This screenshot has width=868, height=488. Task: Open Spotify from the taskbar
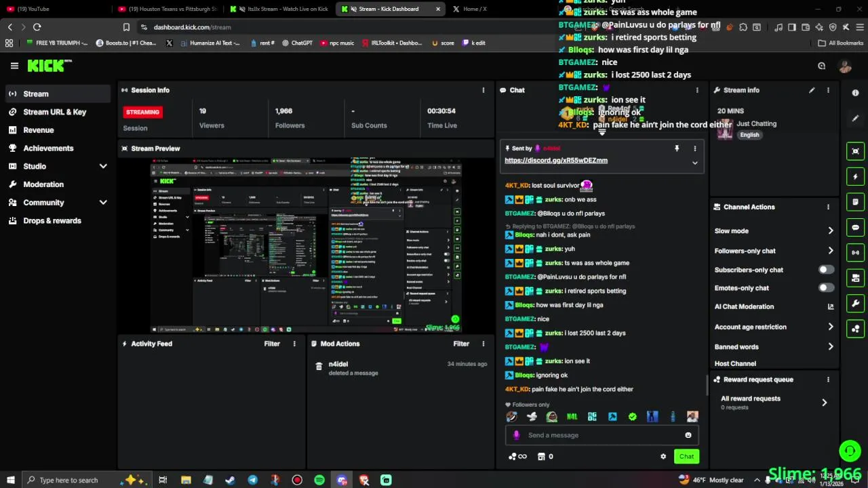pyautogui.click(x=319, y=480)
